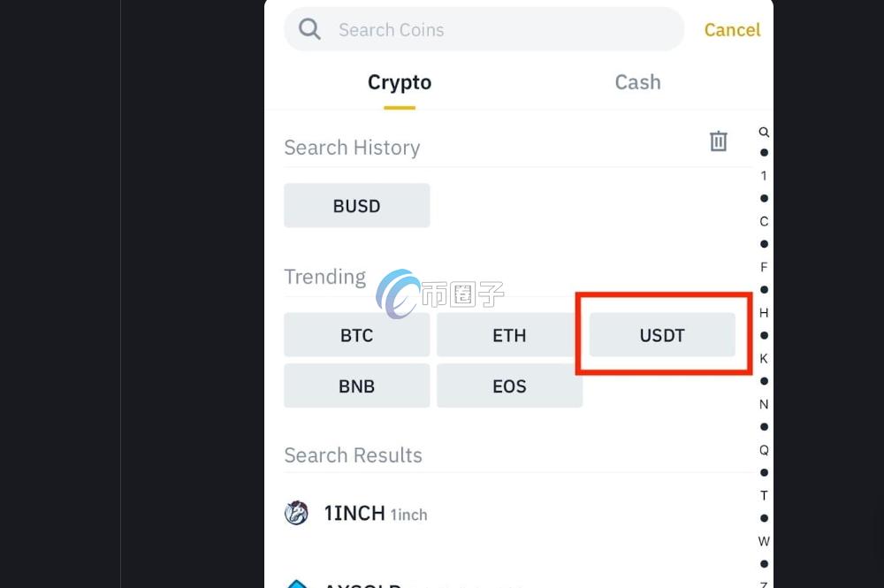Jump to letter W in alphabet index
Screen dimensions: 884x588
(764, 541)
